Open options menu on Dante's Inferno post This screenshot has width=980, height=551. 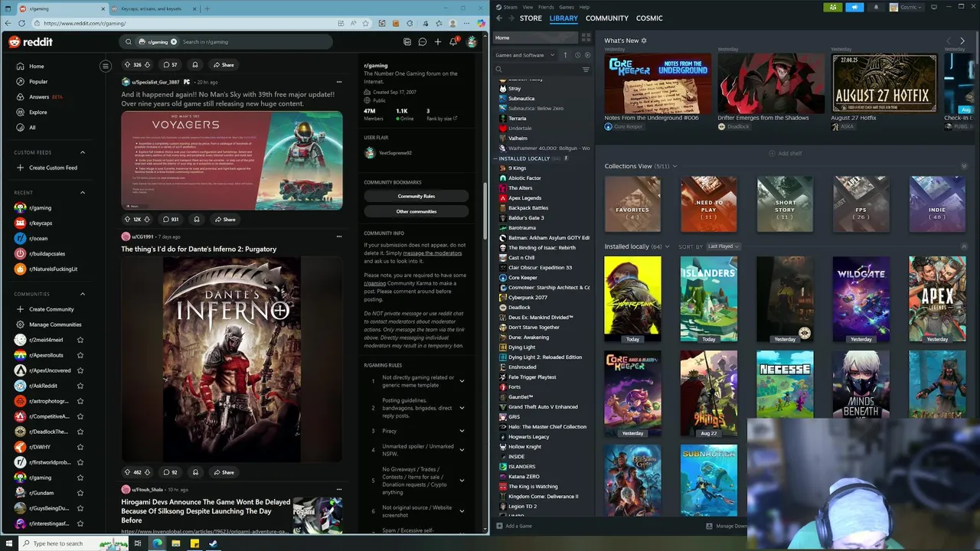[x=339, y=236]
